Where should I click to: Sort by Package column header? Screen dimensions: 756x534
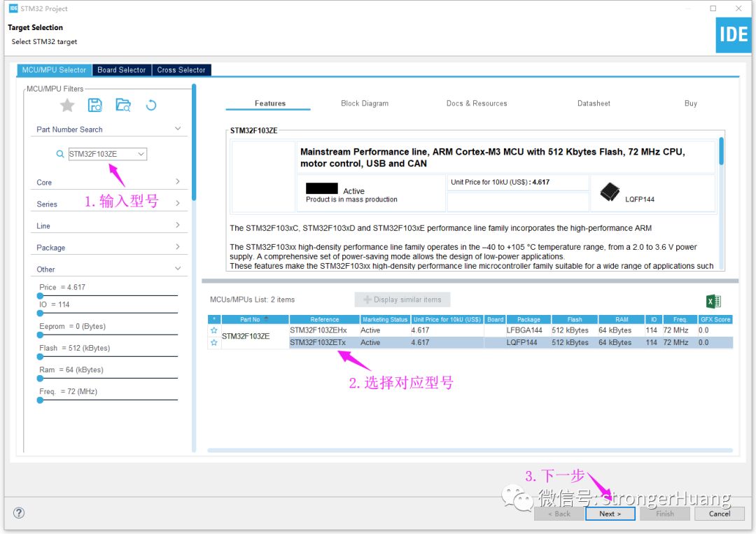(529, 319)
